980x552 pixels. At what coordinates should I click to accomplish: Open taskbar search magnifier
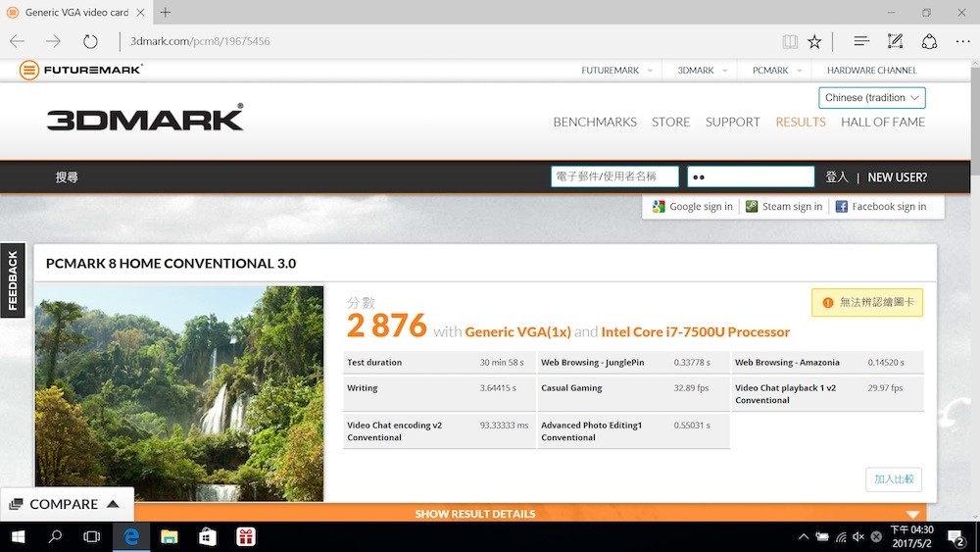(56, 536)
